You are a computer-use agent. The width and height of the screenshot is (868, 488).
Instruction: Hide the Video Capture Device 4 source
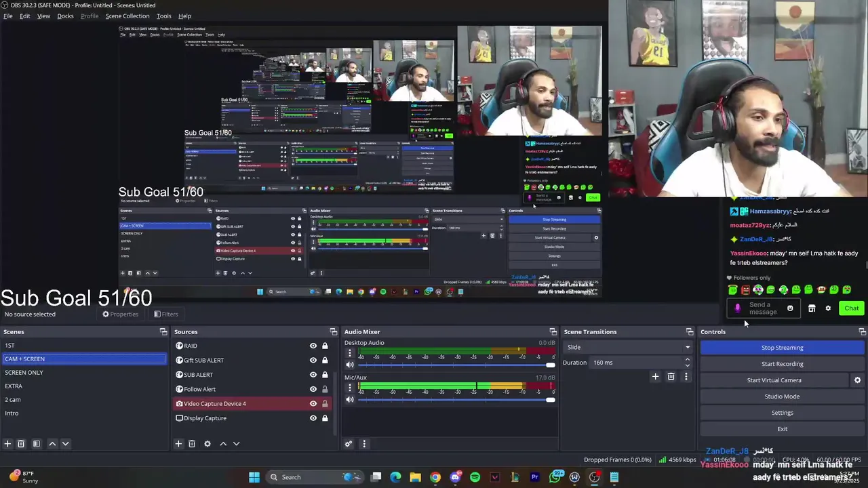[313, 404]
